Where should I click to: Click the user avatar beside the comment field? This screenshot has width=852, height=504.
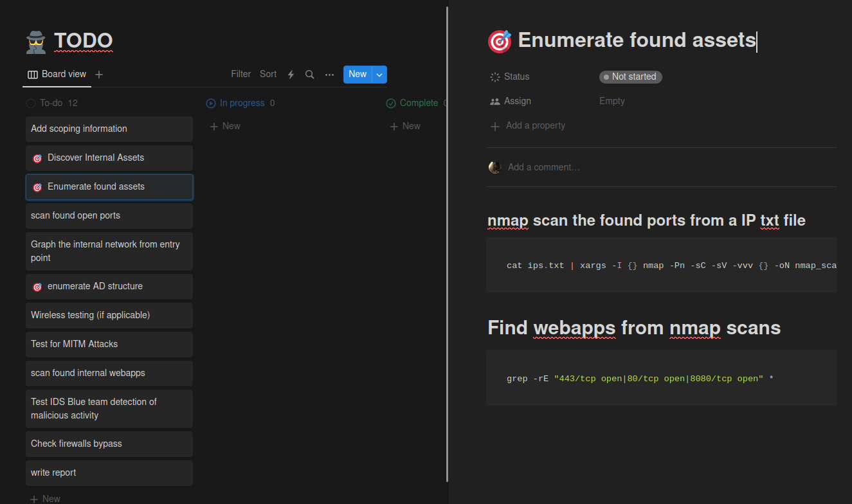[494, 167]
